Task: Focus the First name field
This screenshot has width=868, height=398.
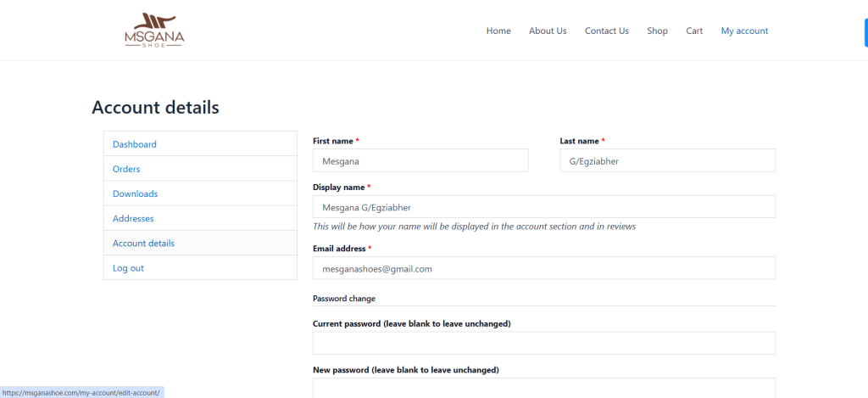Action: tap(420, 160)
